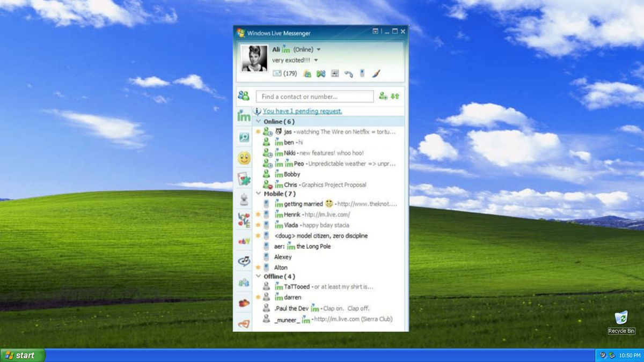Add a new contact with the green person icon
The image size is (644, 362).
pyautogui.click(x=383, y=97)
